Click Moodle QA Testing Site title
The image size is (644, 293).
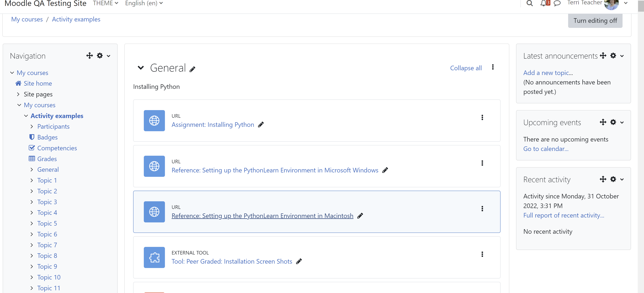(45, 3)
